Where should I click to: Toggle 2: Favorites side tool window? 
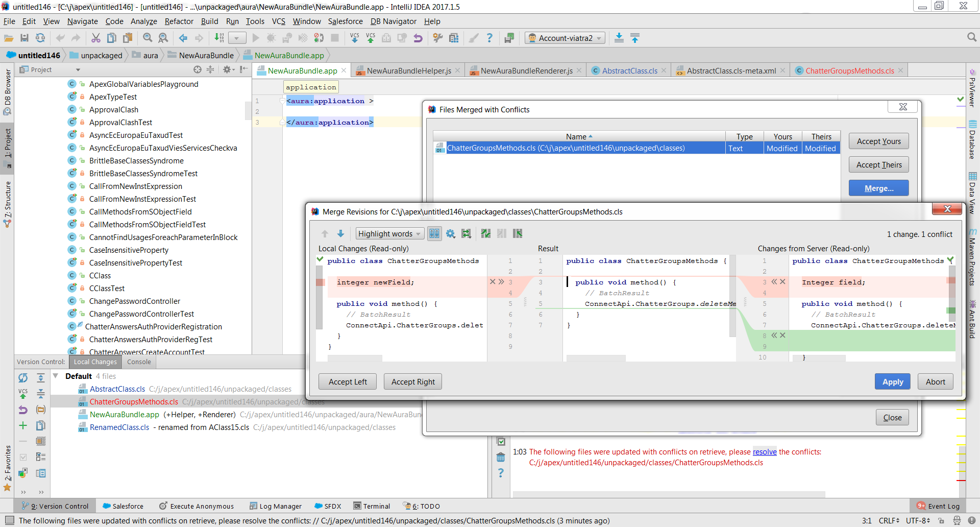coord(7,468)
